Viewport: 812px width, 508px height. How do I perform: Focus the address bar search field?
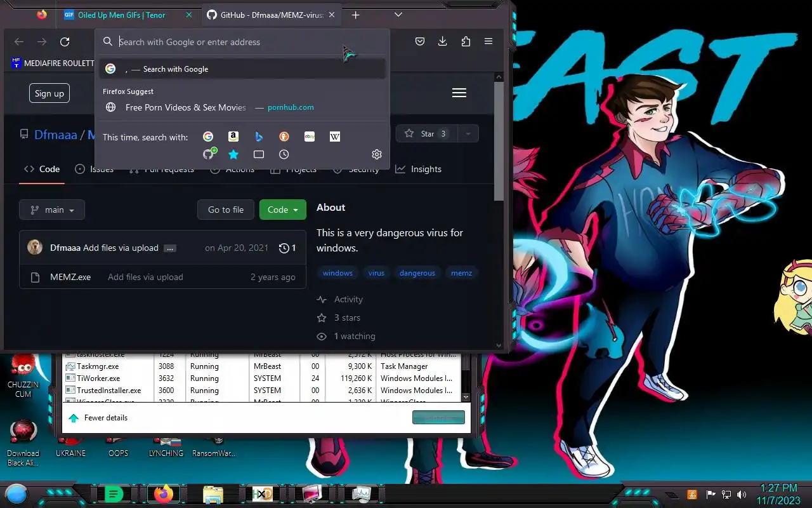pyautogui.click(x=241, y=42)
